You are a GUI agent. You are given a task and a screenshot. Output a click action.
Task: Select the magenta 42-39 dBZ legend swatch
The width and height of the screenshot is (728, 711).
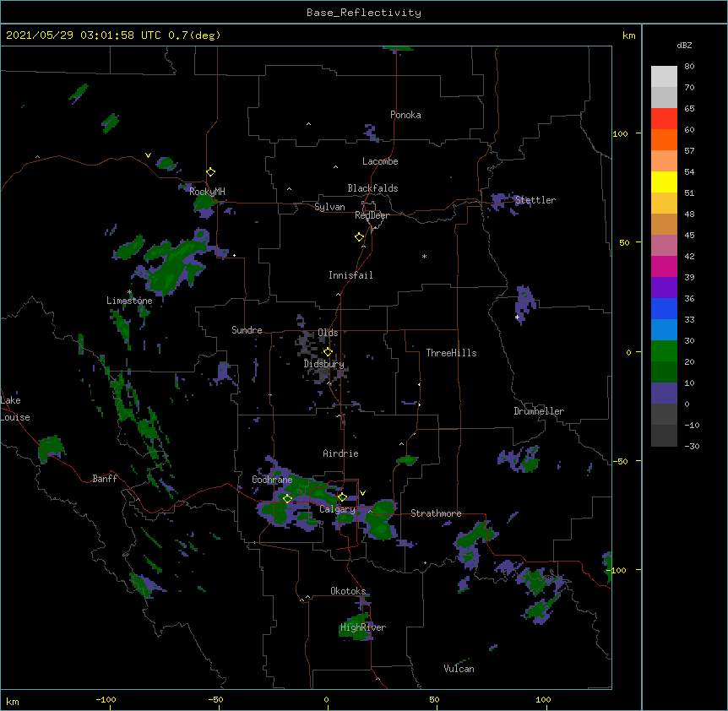(x=664, y=267)
